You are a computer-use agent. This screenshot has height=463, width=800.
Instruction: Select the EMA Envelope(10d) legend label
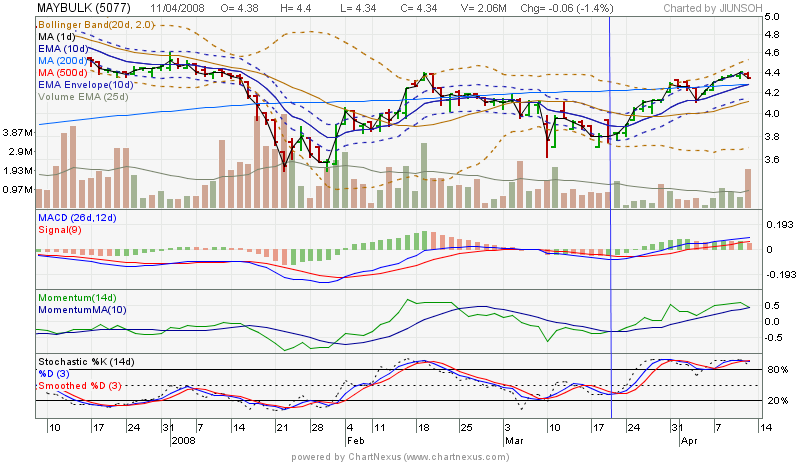click(x=85, y=85)
